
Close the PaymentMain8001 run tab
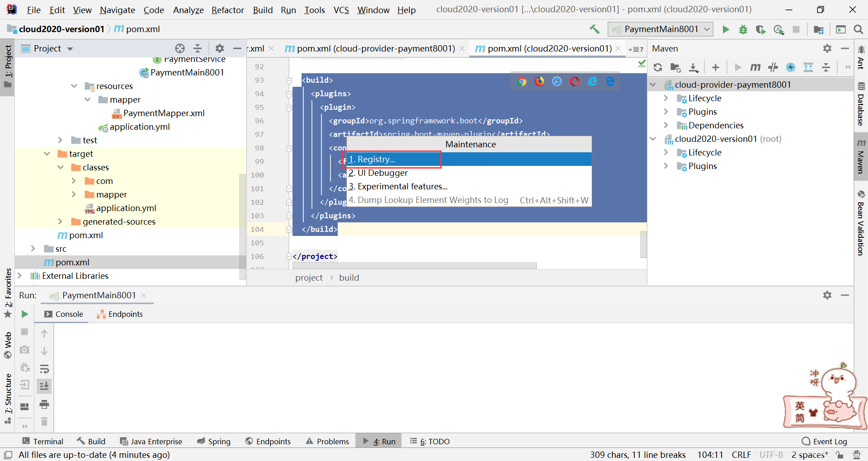click(x=144, y=296)
